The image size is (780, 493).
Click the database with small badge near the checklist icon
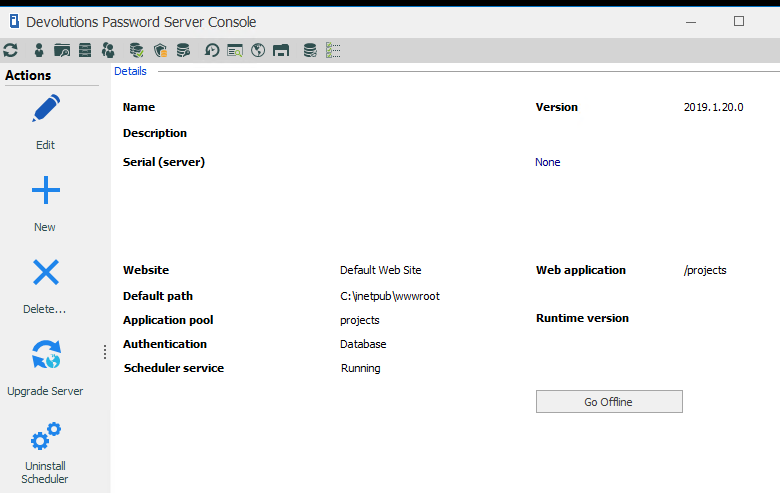[x=310, y=50]
